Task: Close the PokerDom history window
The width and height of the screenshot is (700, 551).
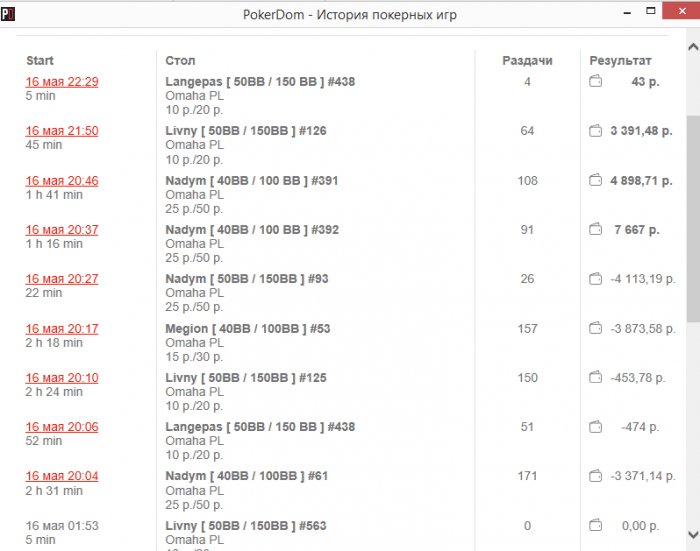Action: point(682,11)
